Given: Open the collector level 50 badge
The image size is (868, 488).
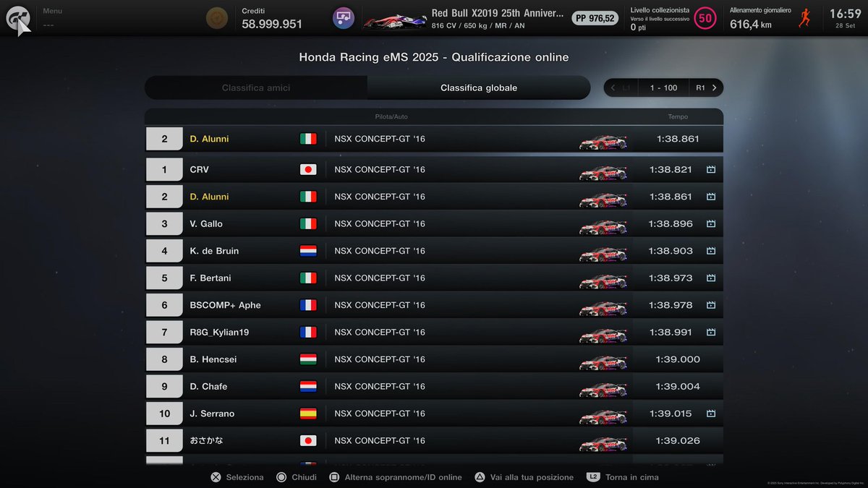Looking at the screenshot, I should pyautogui.click(x=705, y=18).
